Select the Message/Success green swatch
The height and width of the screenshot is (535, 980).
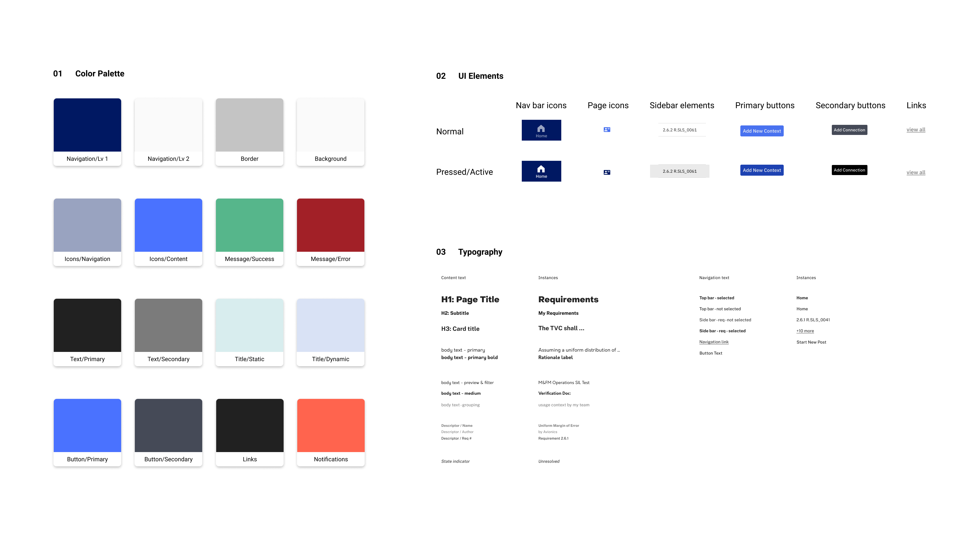[x=249, y=225]
